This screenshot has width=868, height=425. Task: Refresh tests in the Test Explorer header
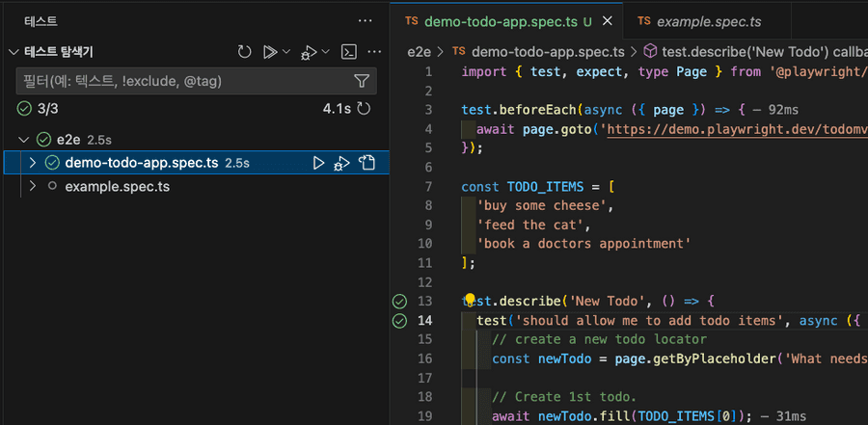[244, 52]
